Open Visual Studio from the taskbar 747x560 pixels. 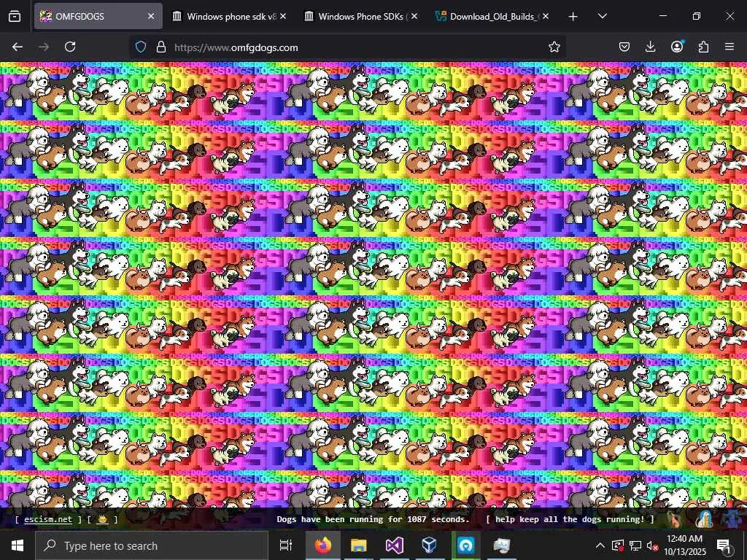(x=395, y=545)
